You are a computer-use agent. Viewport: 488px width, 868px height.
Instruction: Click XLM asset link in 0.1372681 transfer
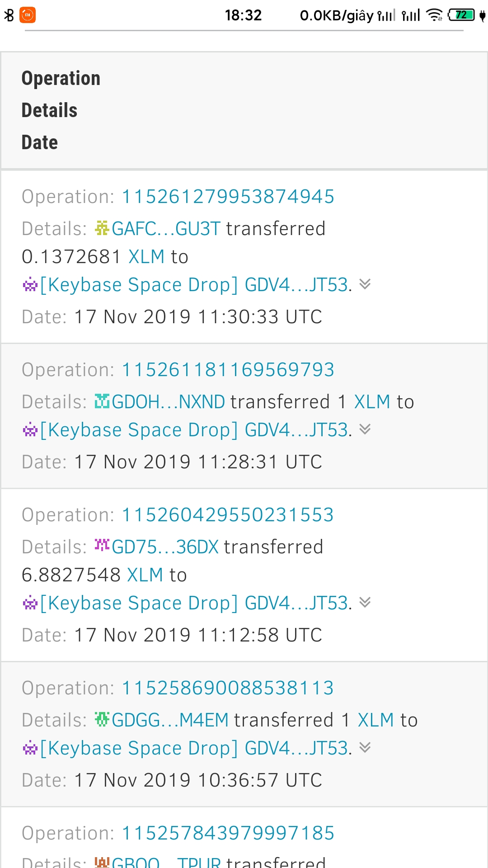[x=146, y=257]
